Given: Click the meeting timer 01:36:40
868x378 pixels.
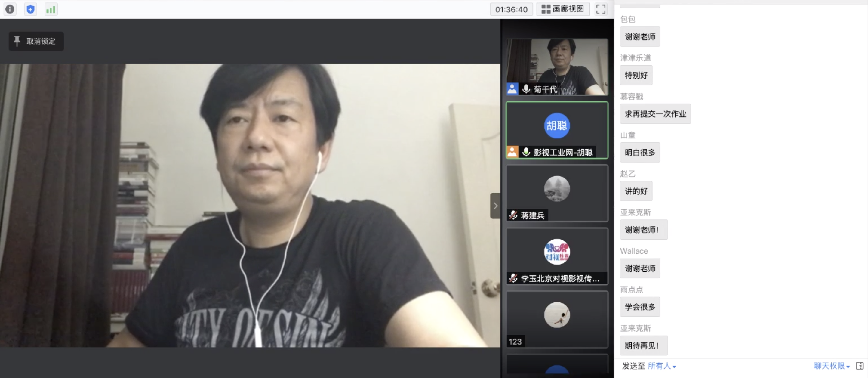Looking at the screenshot, I should pos(511,9).
